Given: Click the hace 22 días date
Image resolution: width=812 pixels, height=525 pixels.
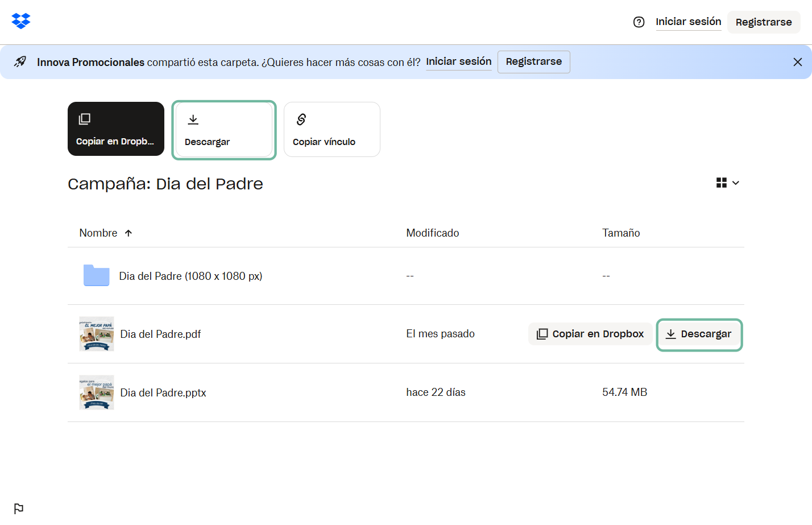Looking at the screenshot, I should (436, 392).
